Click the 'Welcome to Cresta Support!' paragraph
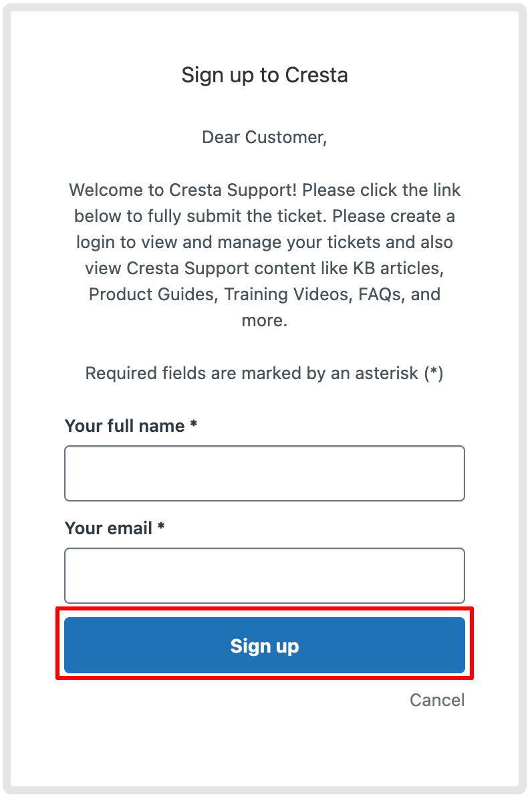Screen dimensions: 532x797 pyautogui.click(x=264, y=255)
